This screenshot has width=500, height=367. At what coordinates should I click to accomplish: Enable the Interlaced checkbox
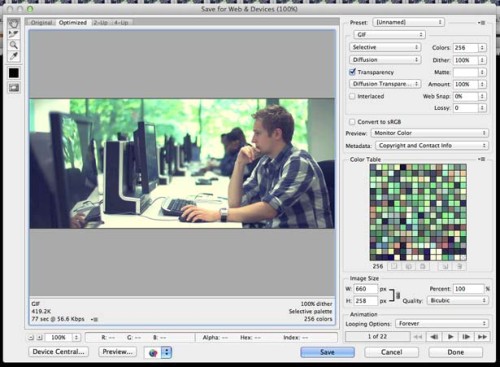click(352, 96)
